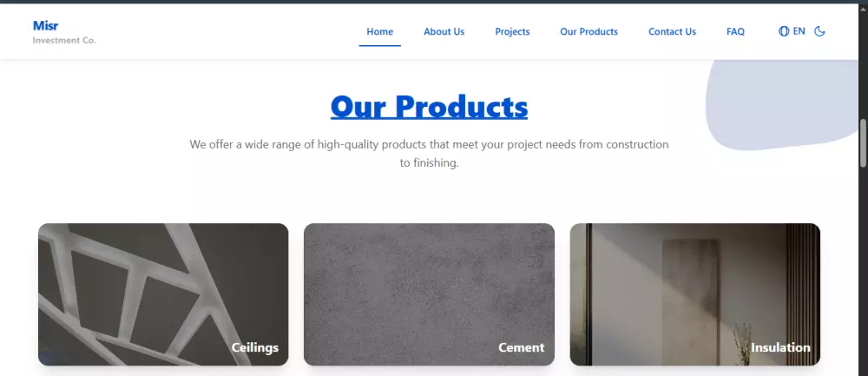The height and width of the screenshot is (376, 868).
Task: Select Our Products nav item
Action: [x=589, y=31]
